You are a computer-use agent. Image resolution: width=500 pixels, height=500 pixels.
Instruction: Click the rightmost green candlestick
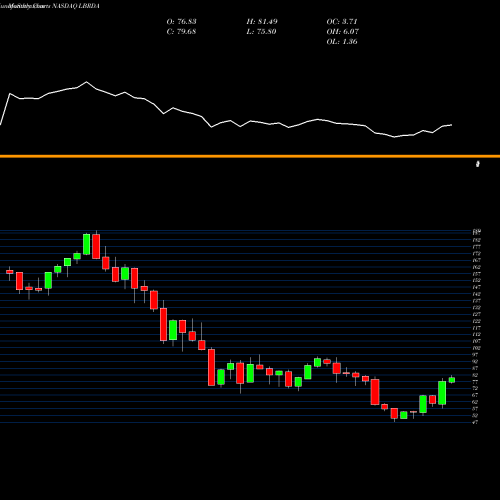[452, 380]
